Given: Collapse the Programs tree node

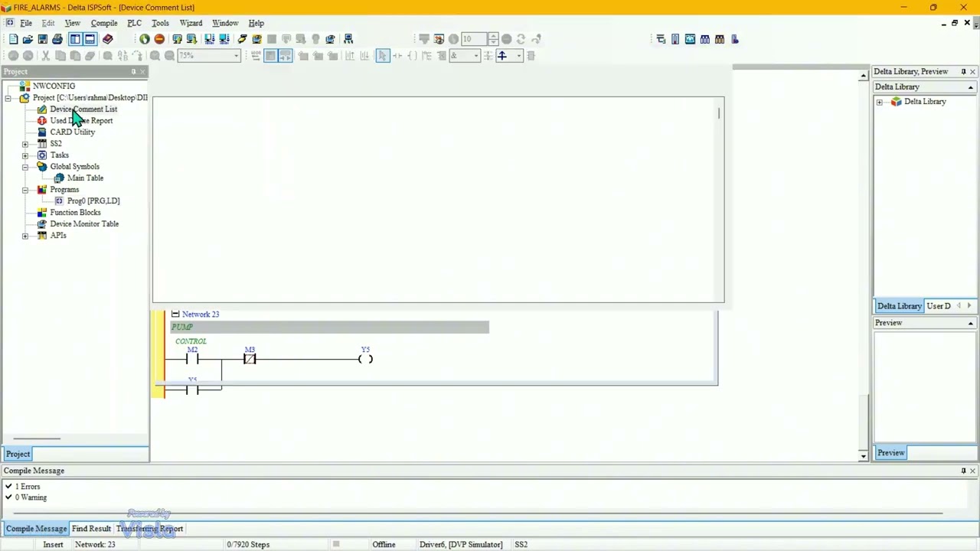Looking at the screenshot, I should tap(25, 190).
